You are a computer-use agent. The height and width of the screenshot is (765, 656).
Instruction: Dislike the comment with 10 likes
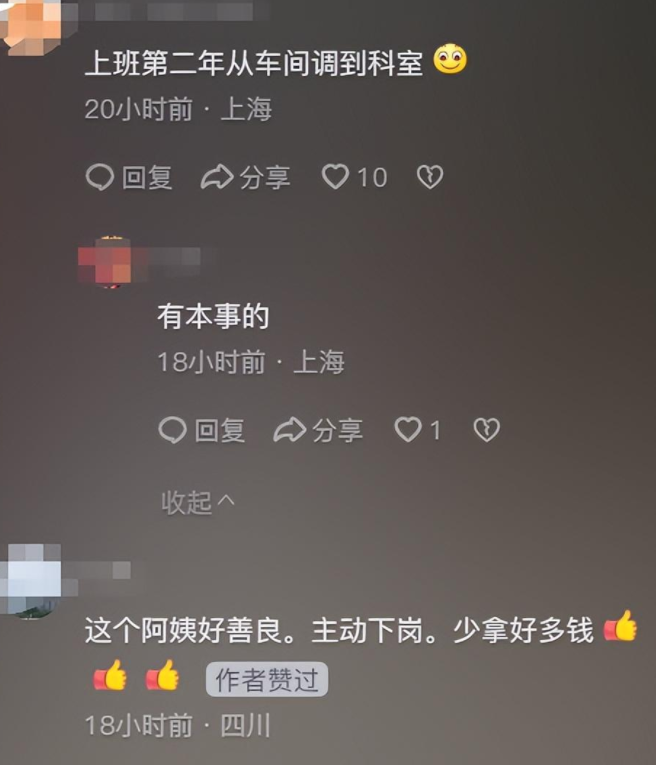[430, 177]
